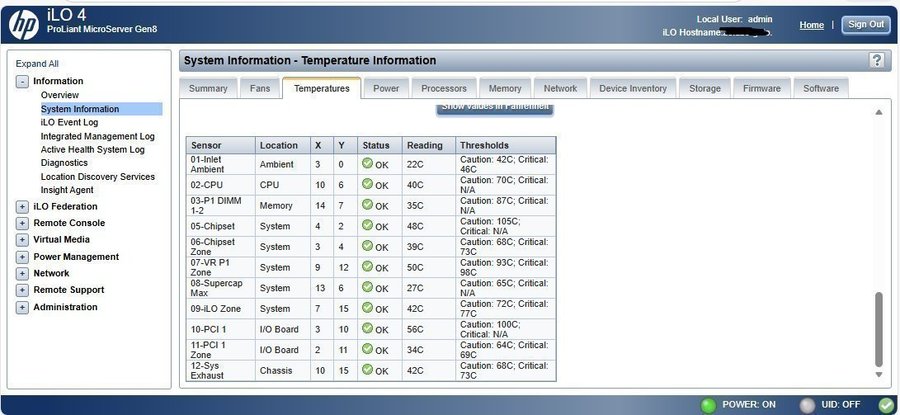Viewport: 900px width, 415px height.
Task: Expand the iLO Federation section
Action: (22, 207)
